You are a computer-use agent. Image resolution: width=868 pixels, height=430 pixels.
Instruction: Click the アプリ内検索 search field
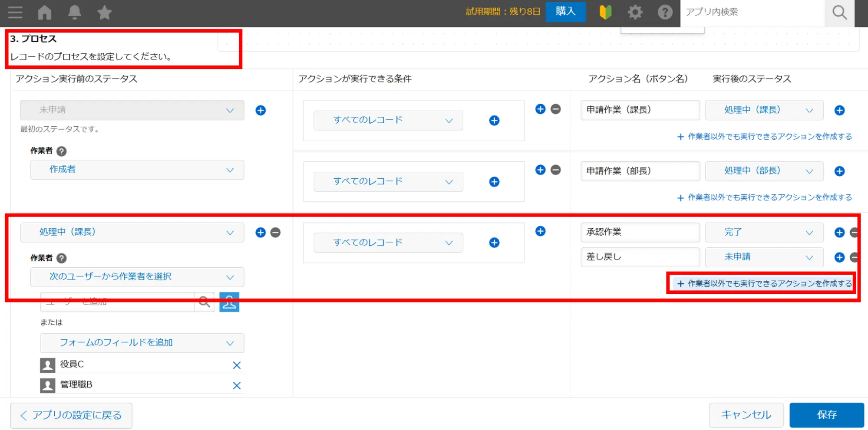[x=751, y=12]
